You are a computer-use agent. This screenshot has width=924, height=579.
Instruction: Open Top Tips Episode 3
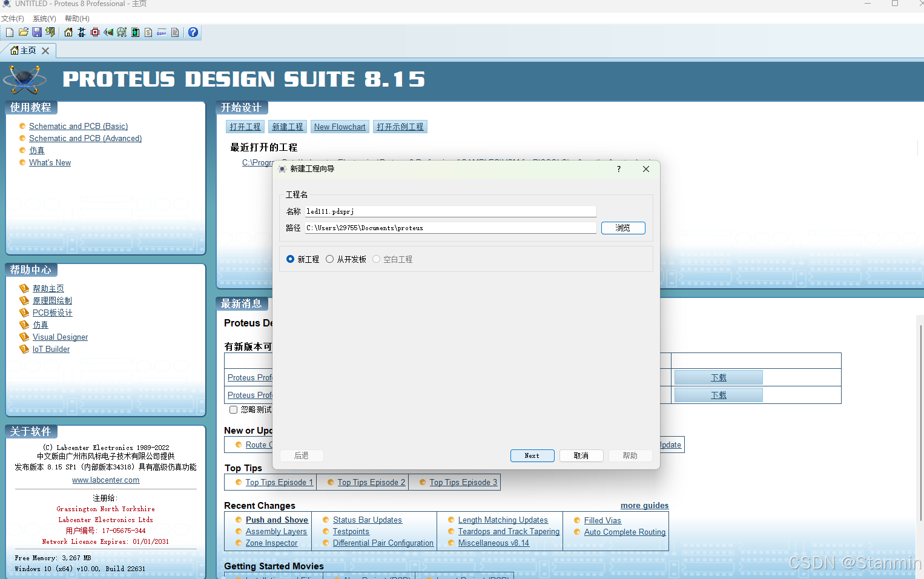click(463, 482)
